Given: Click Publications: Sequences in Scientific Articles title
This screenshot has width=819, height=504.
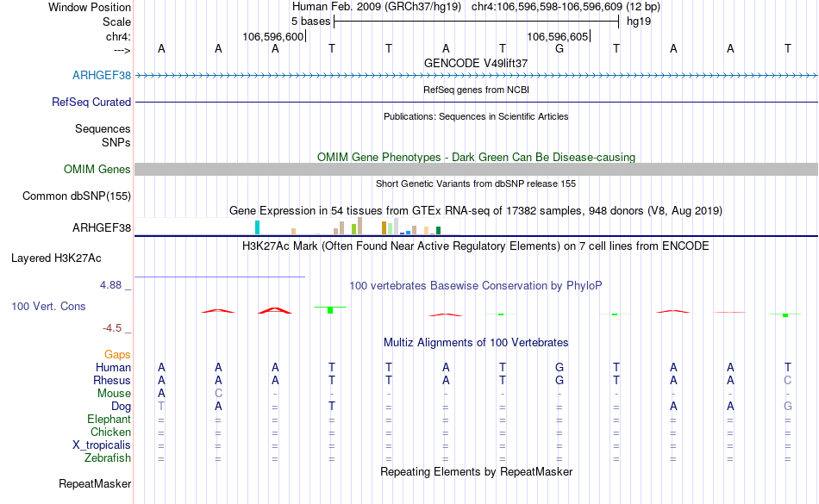Looking at the screenshot, I should (476, 116).
